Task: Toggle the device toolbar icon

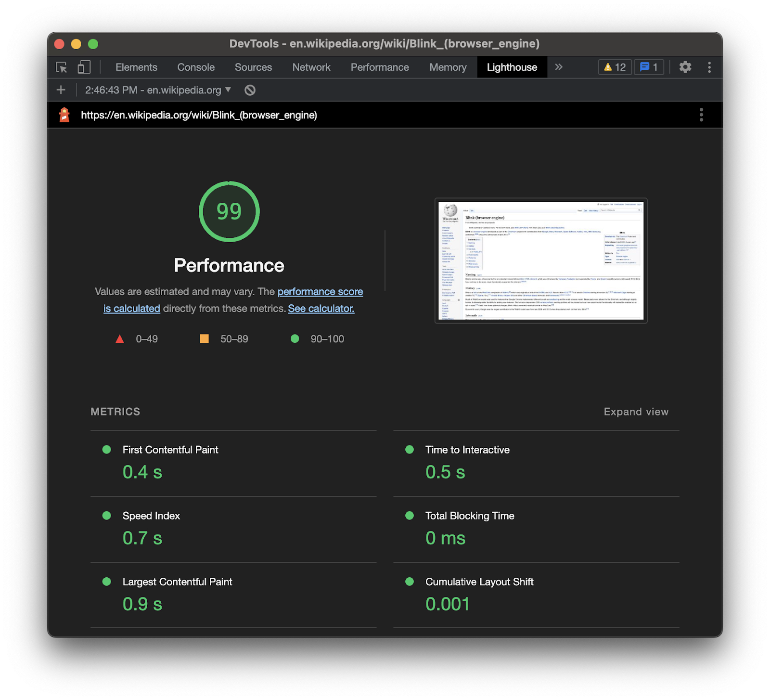Action: pos(84,67)
